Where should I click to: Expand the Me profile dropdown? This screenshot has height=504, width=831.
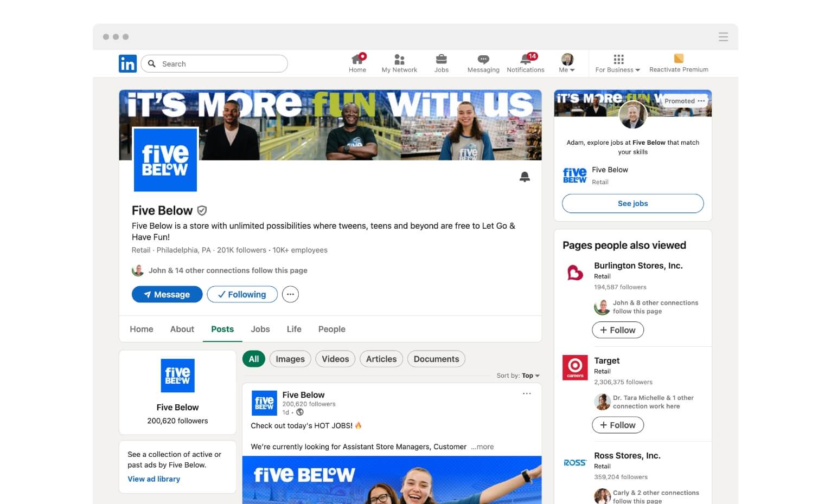tap(567, 63)
